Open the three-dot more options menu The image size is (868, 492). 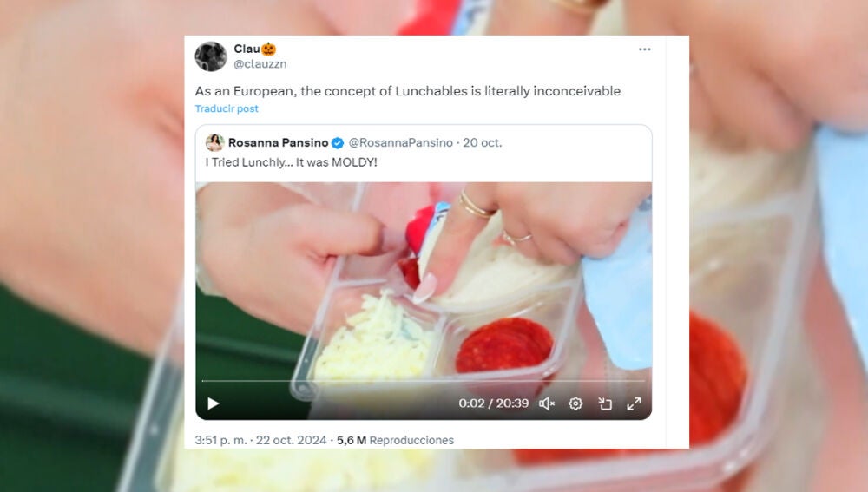tap(644, 49)
